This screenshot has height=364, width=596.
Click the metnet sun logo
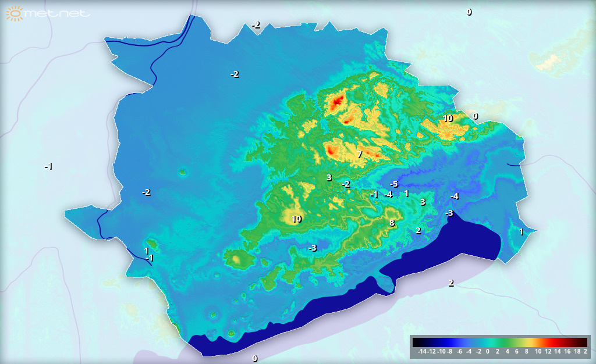(x=15, y=13)
